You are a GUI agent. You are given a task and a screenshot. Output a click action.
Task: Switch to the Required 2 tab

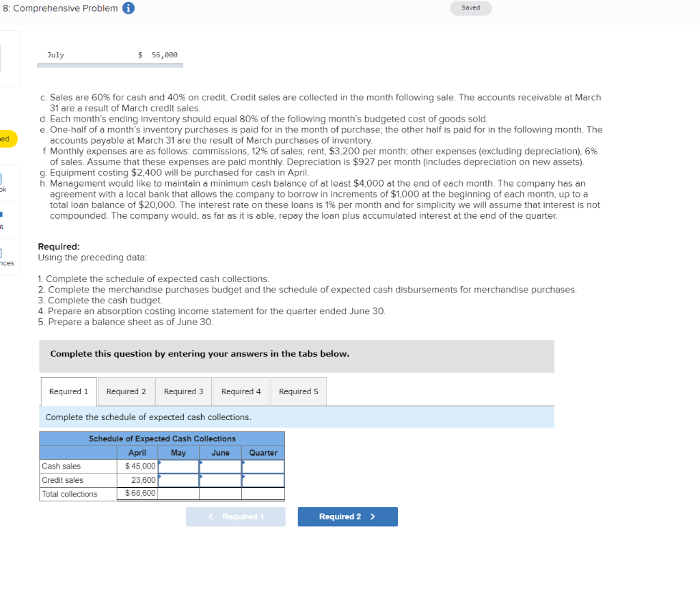click(x=126, y=391)
